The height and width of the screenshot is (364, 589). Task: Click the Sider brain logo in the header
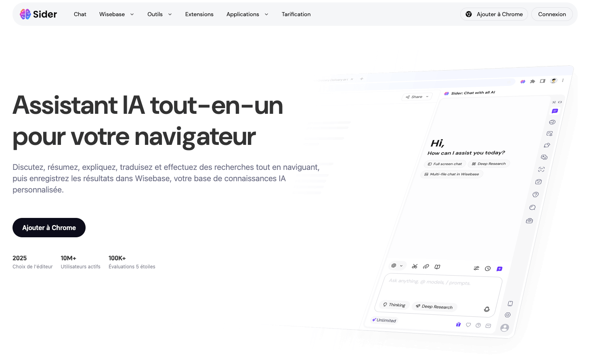pyautogui.click(x=25, y=14)
